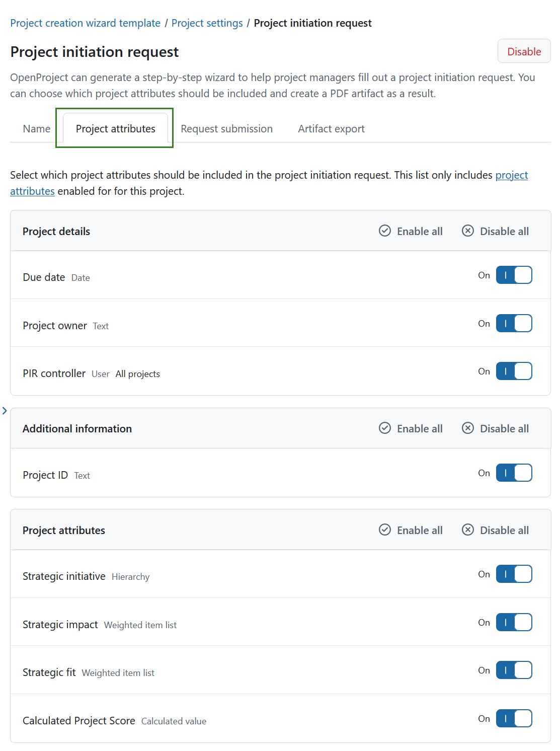Image resolution: width=560 pixels, height=751 pixels.
Task: Disable the Project owner toggle
Action: point(514,323)
